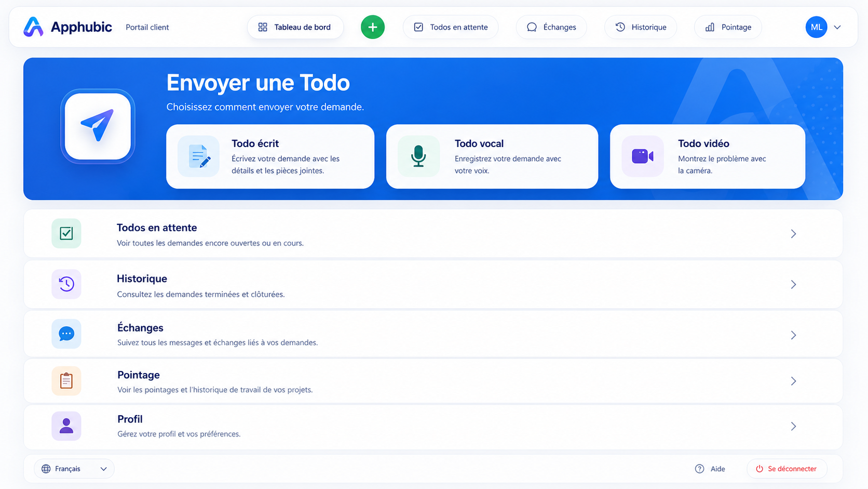Open the Todos en attente list row
Image resolution: width=868 pixels, height=489 pixels.
point(433,233)
